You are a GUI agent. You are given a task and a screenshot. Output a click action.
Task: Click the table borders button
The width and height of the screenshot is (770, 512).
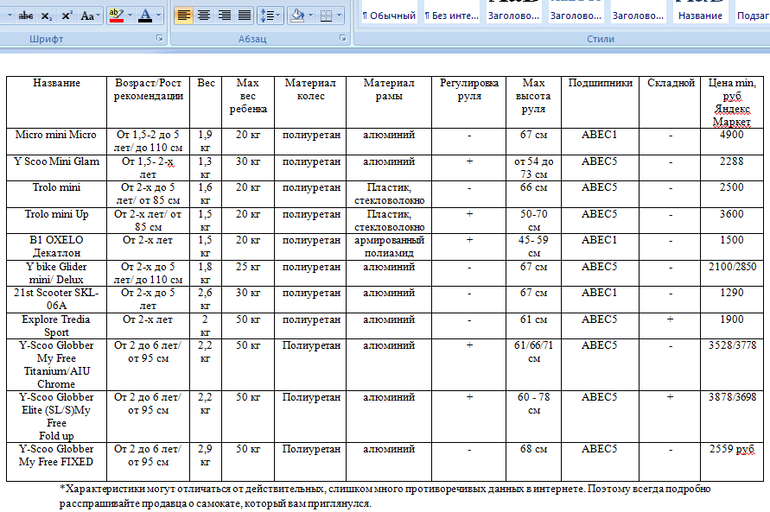[325, 16]
